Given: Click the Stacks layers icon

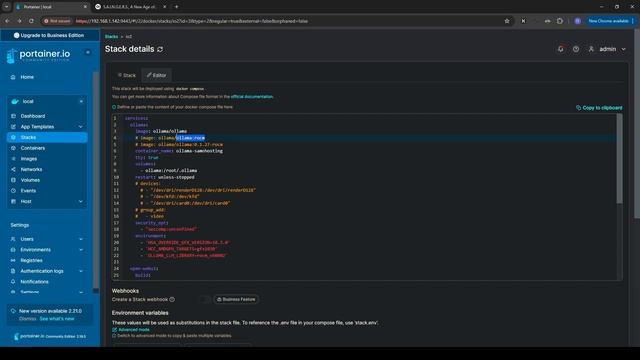Looking at the screenshot, I should click(x=13, y=138).
